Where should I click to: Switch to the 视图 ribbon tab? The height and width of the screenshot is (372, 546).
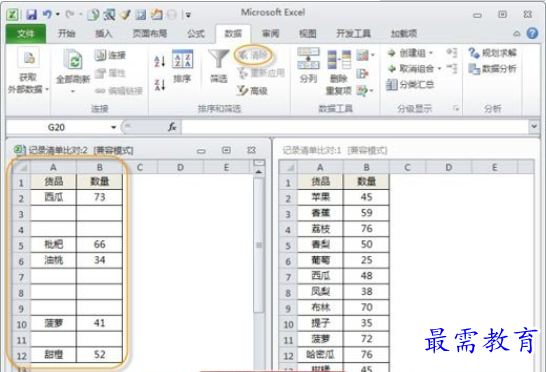click(308, 33)
